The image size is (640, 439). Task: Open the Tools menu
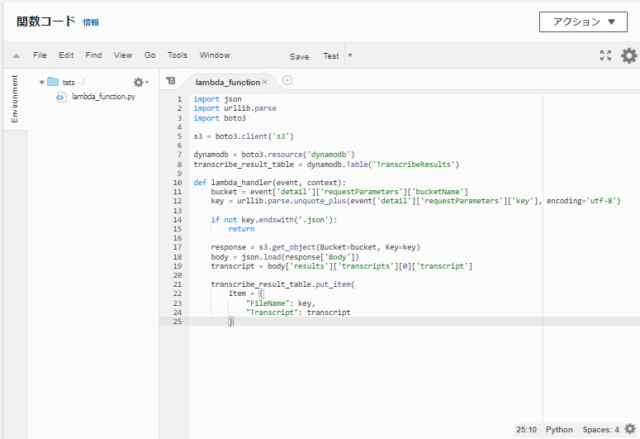coord(177,55)
